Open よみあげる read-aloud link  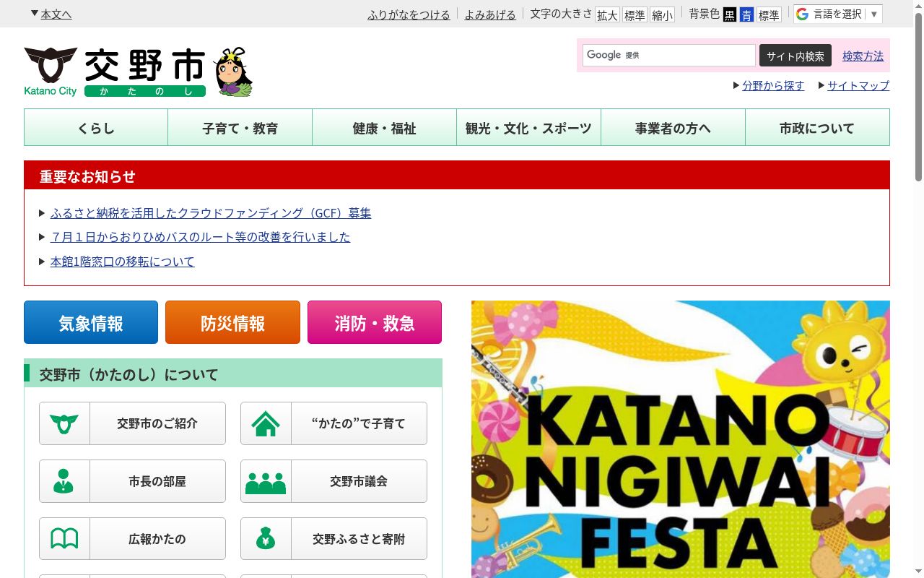pyautogui.click(x=490, y=14)
